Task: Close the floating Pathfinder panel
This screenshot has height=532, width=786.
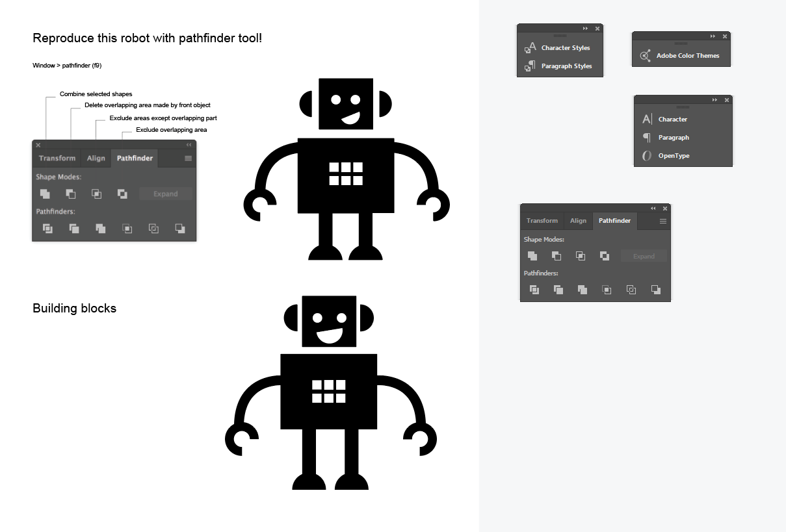Action: (665, 209)
